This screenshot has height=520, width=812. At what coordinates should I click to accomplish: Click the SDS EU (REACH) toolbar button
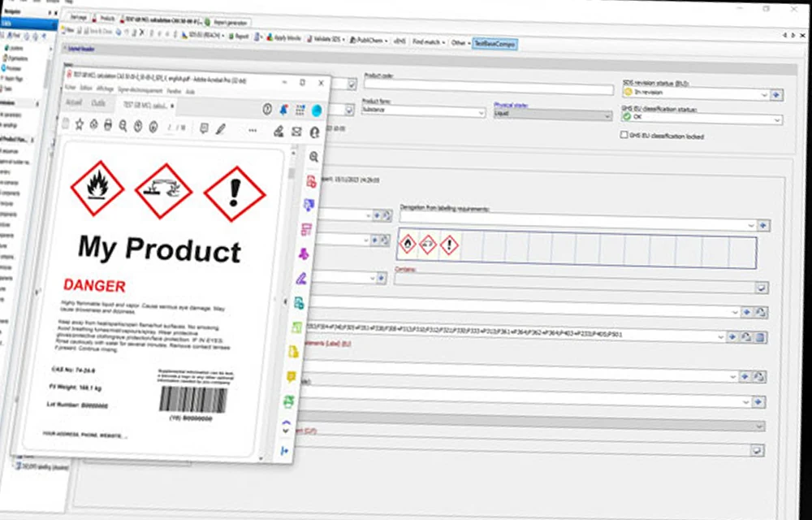(202, 35)
